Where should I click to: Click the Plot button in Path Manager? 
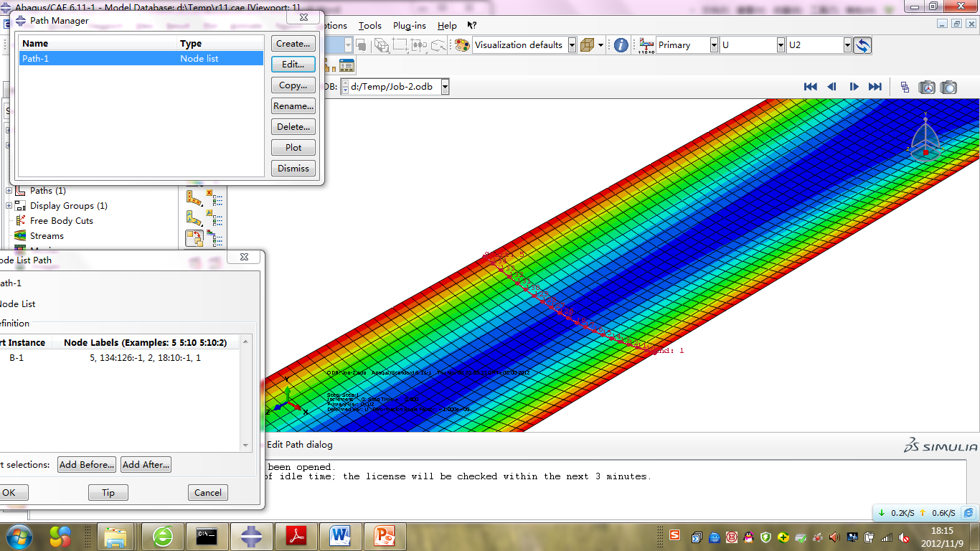point(293,148)
